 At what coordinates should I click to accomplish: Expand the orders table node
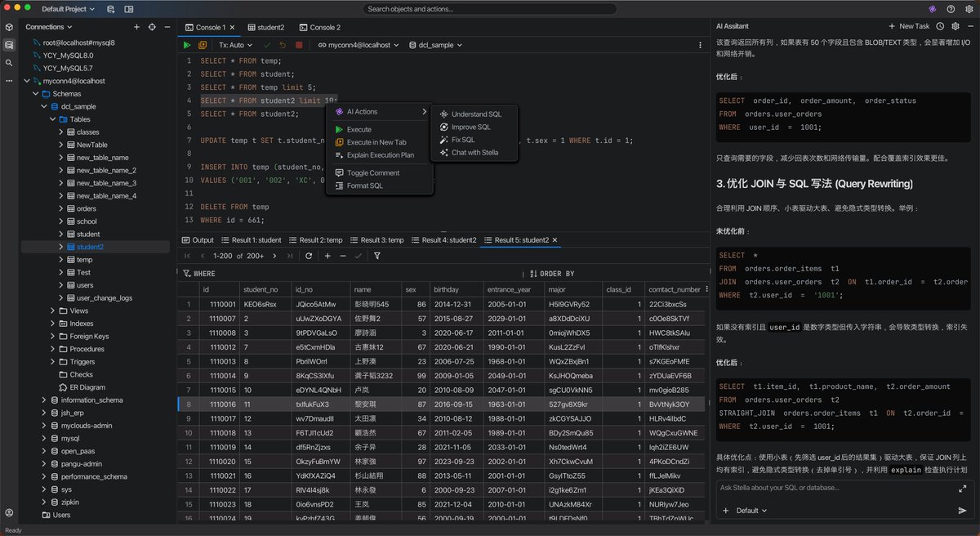pyautogui.click(x=61, y=209)
